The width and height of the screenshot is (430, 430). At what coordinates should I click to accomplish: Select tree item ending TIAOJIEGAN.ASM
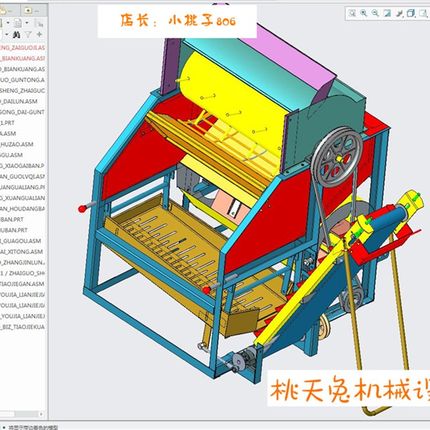[22, 284]
